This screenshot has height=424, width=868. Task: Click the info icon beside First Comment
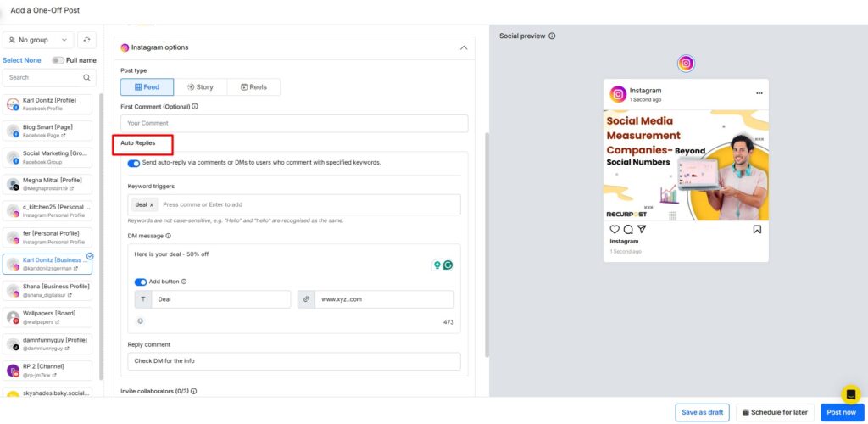tap(195, 106)
